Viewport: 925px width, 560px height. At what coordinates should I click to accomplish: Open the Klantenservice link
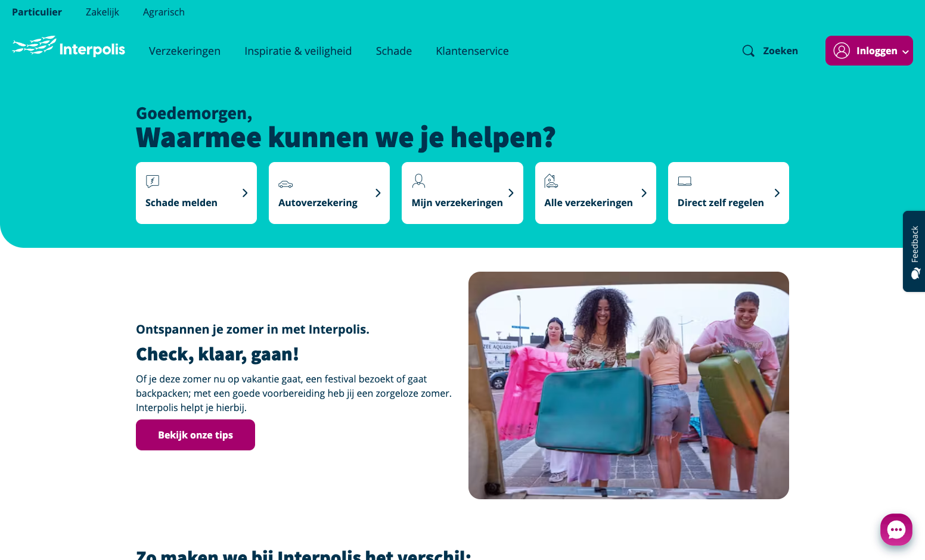point(472,51)
